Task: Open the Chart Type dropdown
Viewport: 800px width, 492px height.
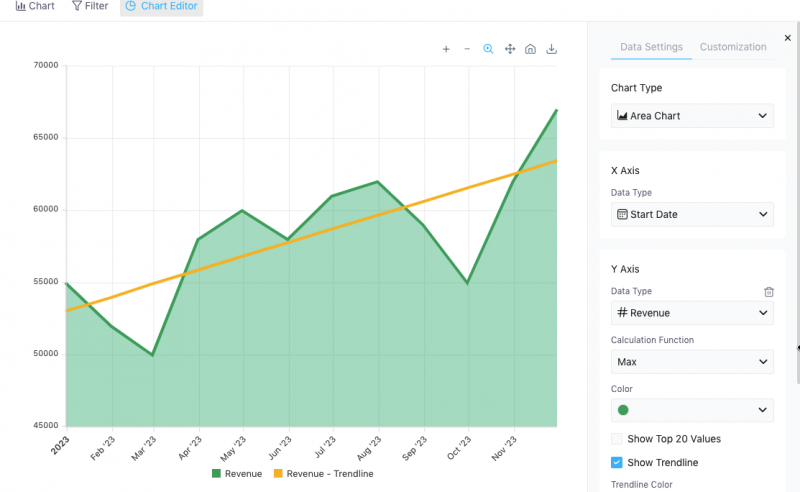Action: pos(692,116)
